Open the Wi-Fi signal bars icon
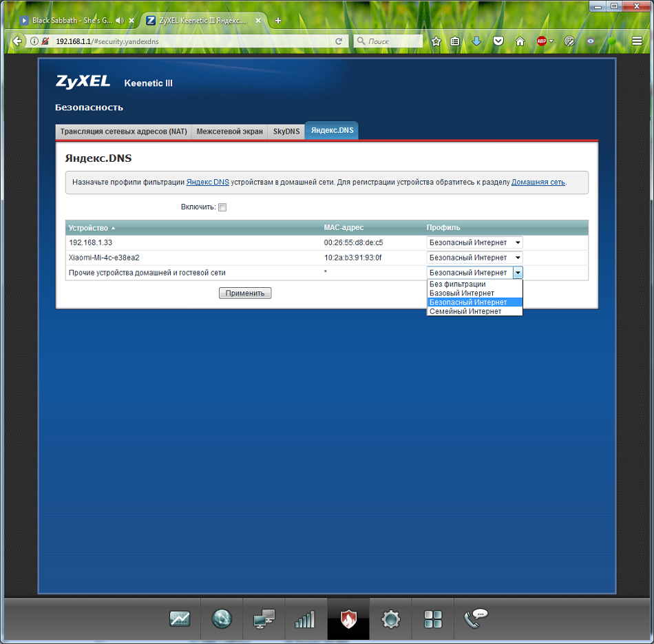 (305, 619)
